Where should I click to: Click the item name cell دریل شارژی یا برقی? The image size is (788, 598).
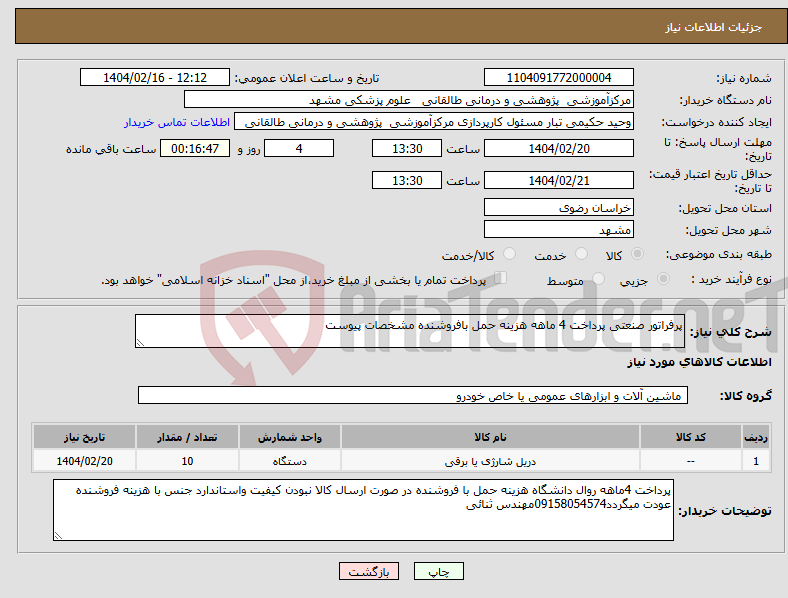[490, 461]
